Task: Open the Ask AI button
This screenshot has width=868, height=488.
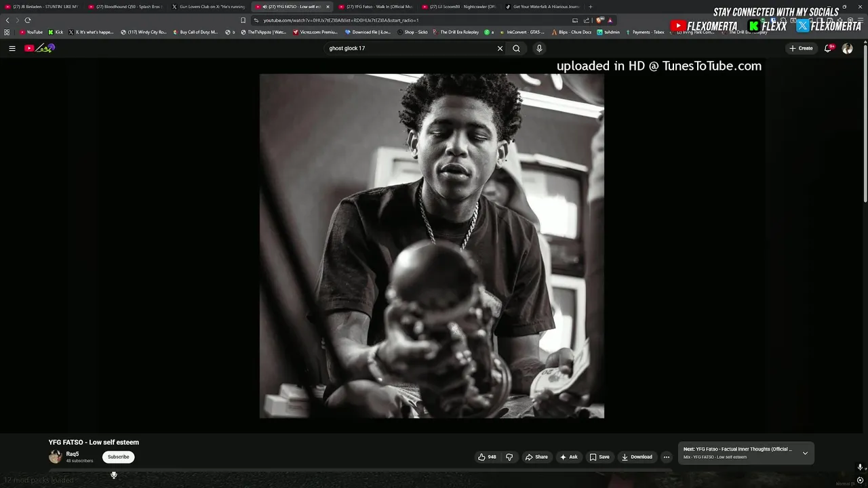Action: tap(568, 457)
